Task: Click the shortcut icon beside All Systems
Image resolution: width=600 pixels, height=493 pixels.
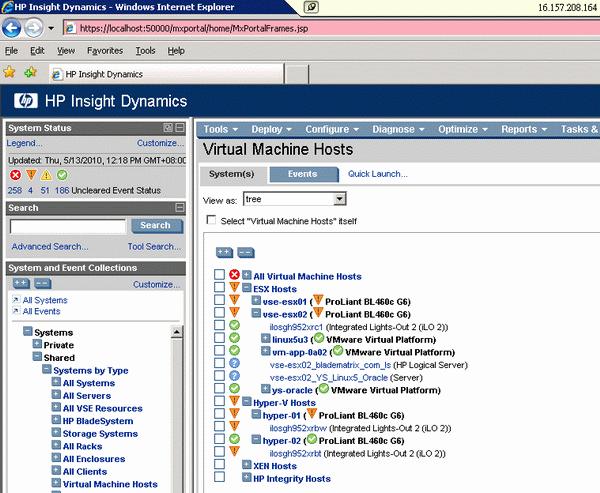Action: [x=16, y=299]
